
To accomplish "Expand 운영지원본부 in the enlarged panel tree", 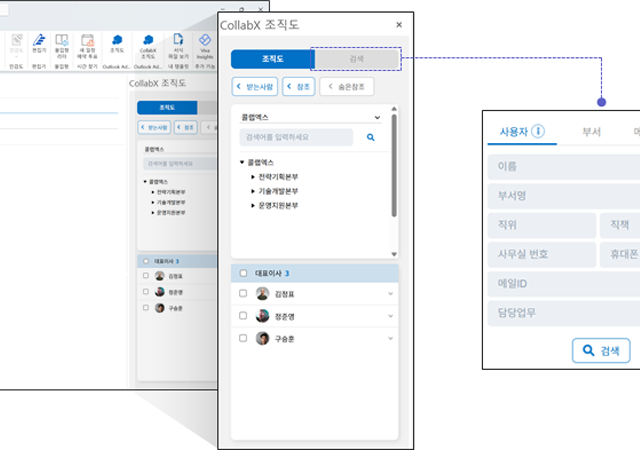I will [253, 205].
